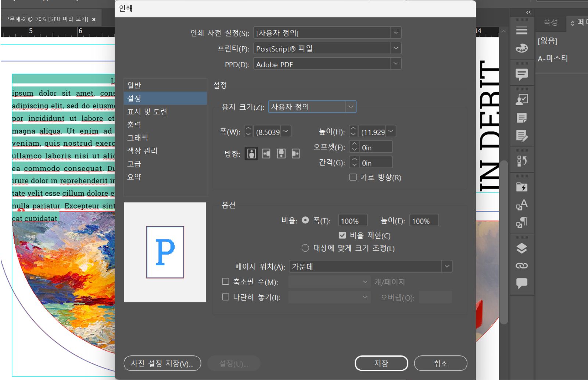The width and height of the screenshot is (588, 380).
Task: Uncheck 비율 제한 checkbox
Action: click(342, 235)
